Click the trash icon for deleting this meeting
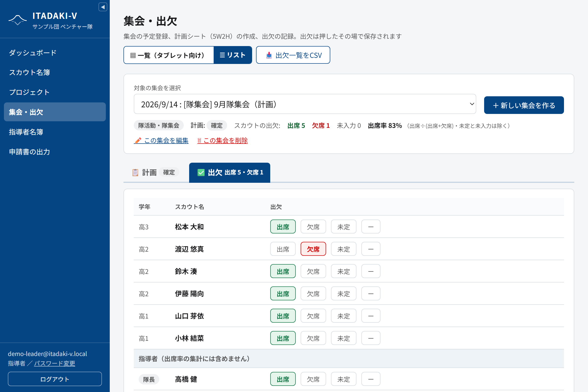 pos(199,140)
